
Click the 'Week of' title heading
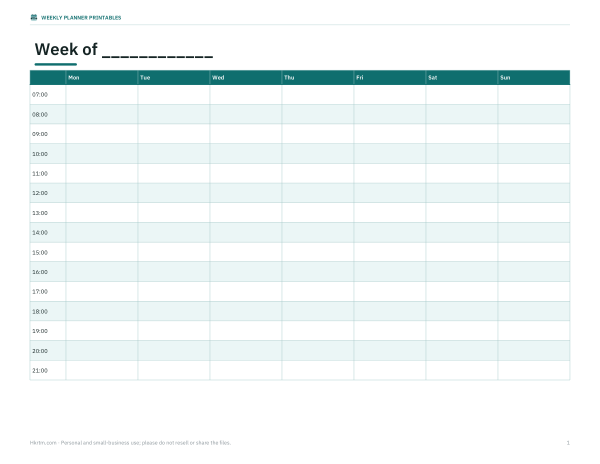(124, 49)
